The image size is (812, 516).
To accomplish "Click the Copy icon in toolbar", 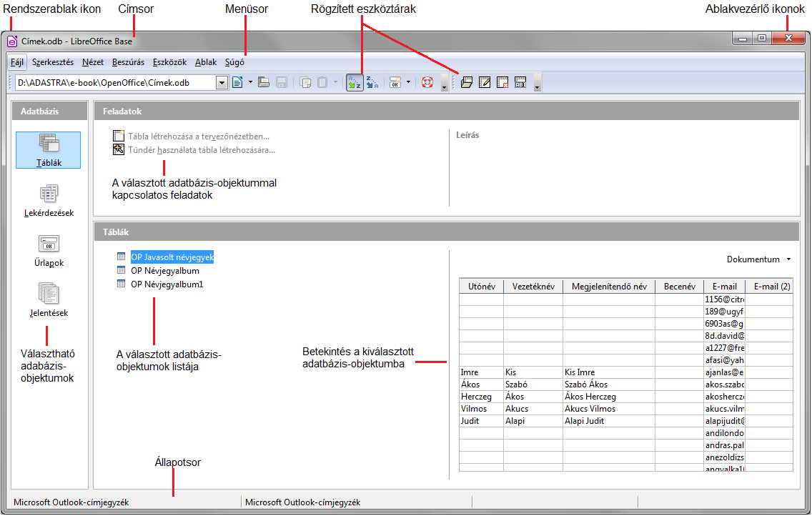I will (305, 82).
